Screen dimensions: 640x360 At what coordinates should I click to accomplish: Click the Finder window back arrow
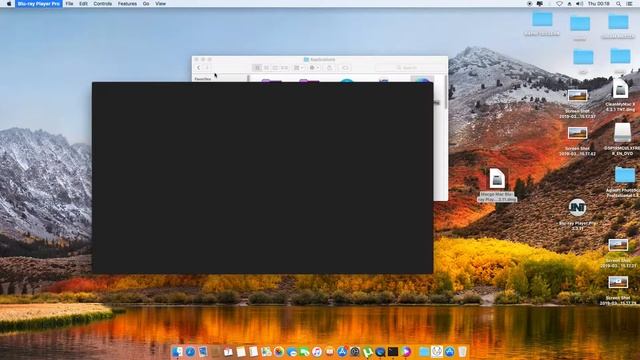tap(199, 68)
